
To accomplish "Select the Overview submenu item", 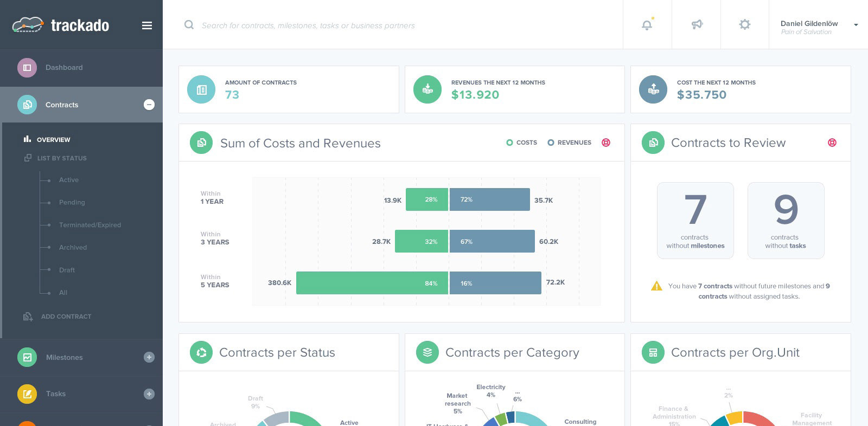I will tap(53, 139).
